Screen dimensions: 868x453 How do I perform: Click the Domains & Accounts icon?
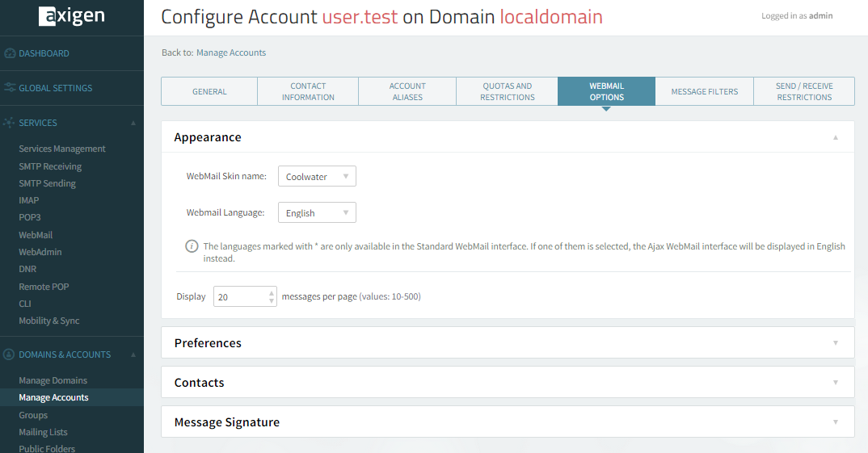10,354
